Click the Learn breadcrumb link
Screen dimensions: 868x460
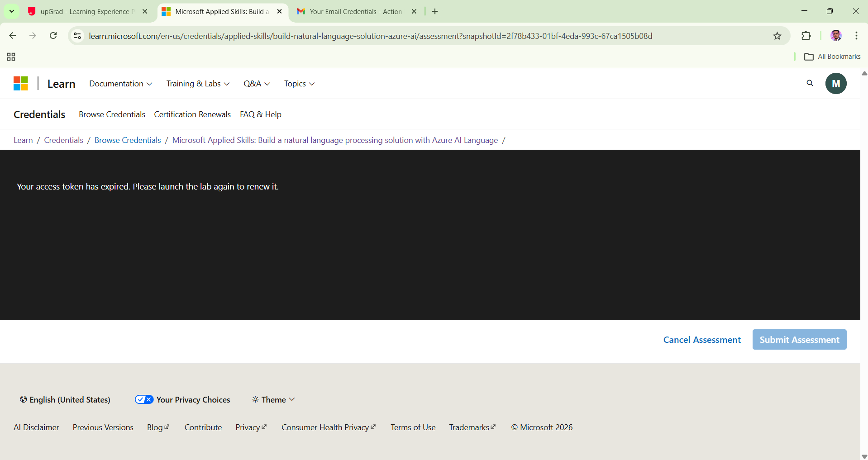coord(23,140)
